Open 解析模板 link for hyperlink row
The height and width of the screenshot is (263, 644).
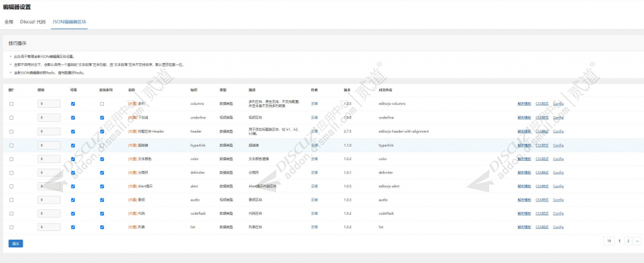(524, 145)
